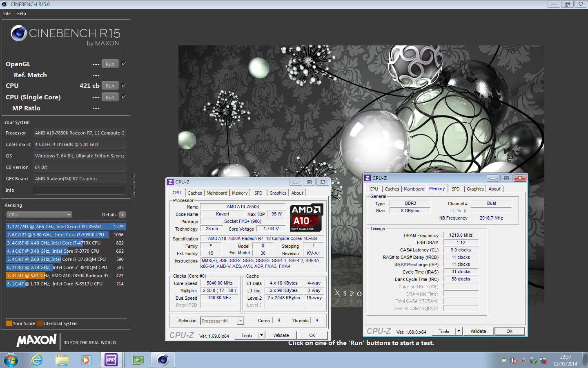588x368 pixels.
Task: Switch to Graphics tab in left CPU-Z window
Action: (278, 193)
